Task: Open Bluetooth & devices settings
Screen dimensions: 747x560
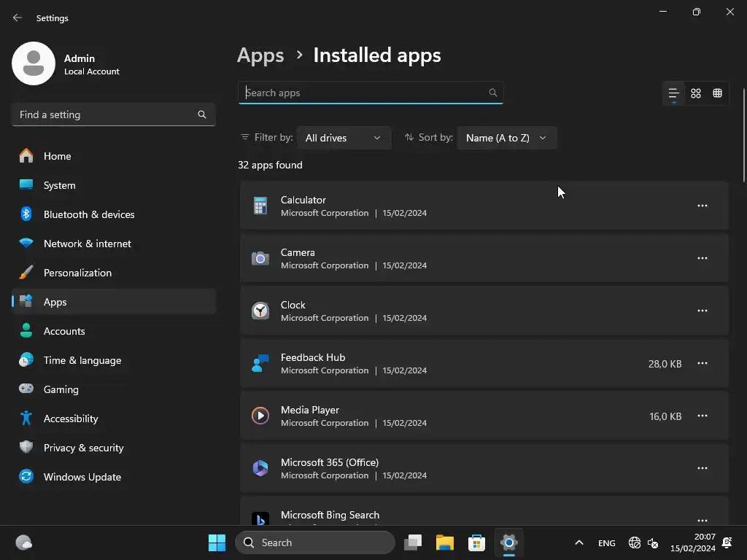Action: pyautogui.click(x=89, y=214)
